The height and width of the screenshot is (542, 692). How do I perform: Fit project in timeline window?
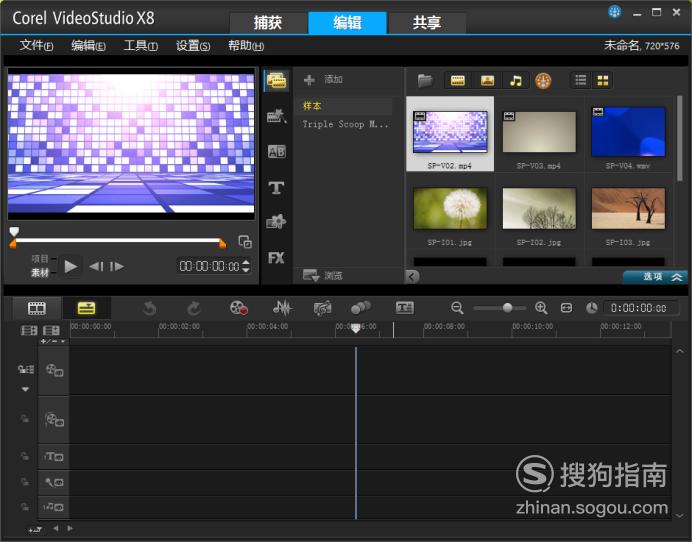(566, 308)
